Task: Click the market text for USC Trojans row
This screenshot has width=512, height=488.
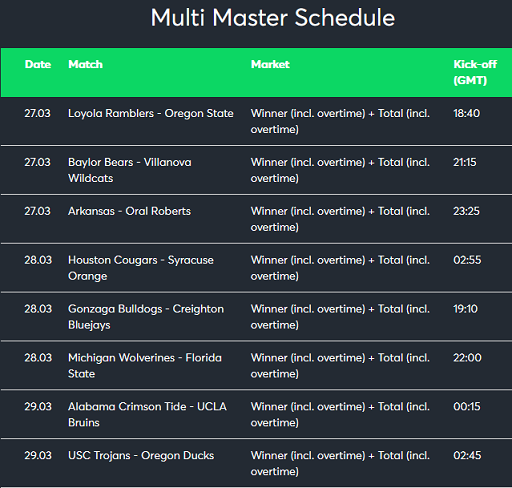Action: click(340, 463)
